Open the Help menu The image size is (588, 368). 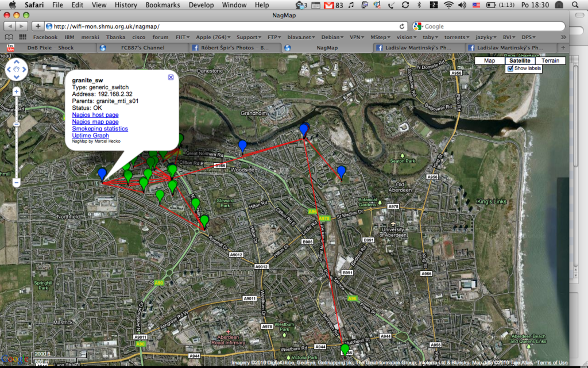[x=262, y=5]
